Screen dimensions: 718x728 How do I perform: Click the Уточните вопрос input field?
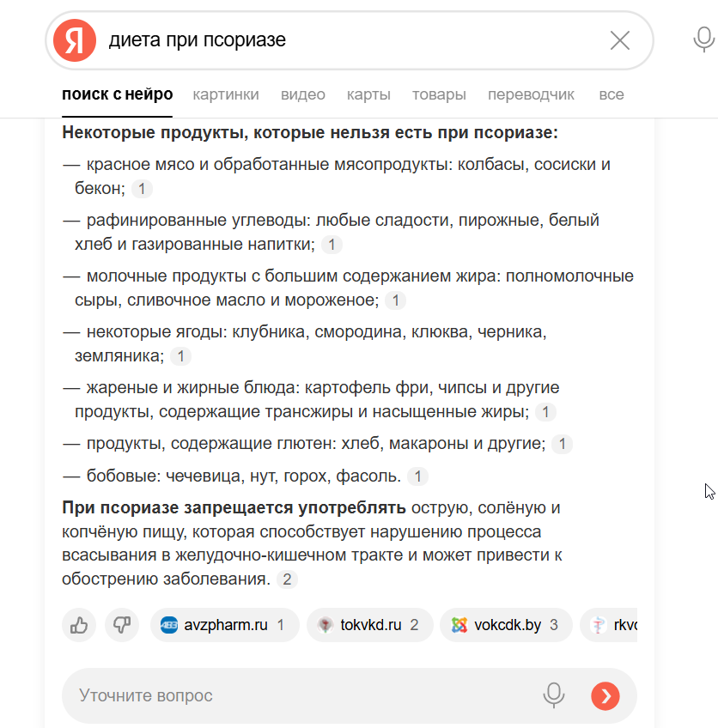pos(258,695)
